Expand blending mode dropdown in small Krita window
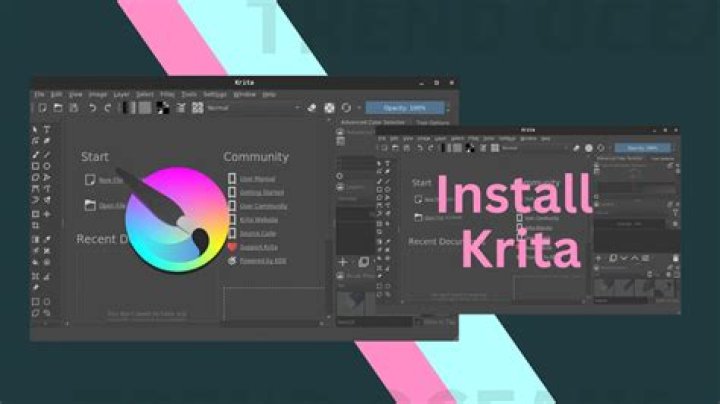This screenshot has width=720, height=404. click(x=534, y=148)
